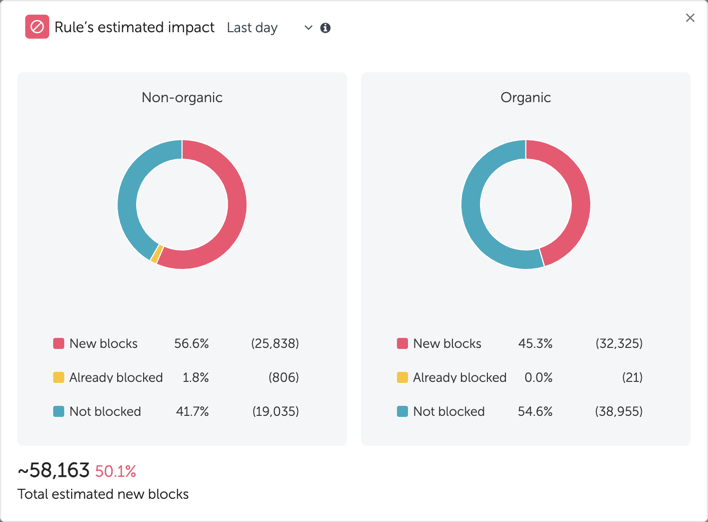
Task: Click Organic New blocks red swatch
Action: point(402,343)
